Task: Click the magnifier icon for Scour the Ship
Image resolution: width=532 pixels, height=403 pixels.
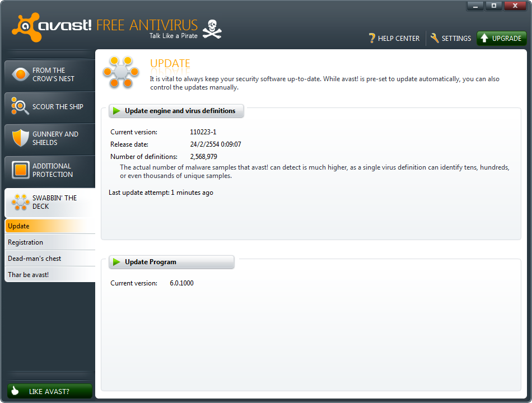Action: tap(20, 106)
